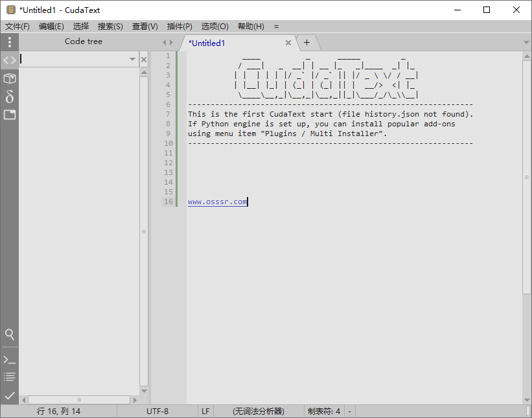Click the three-dot sidebar menu icon
532x418 pixels.
(9, 42)
